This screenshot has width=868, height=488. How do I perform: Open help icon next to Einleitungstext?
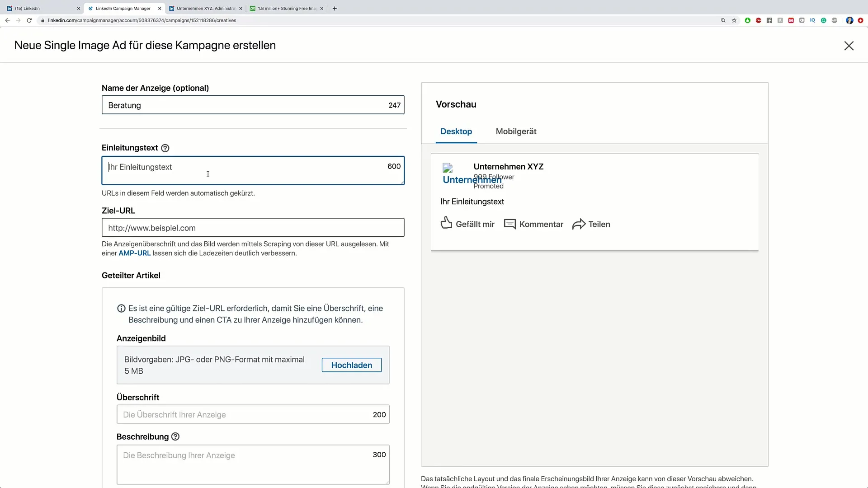[x=165, y=148]
